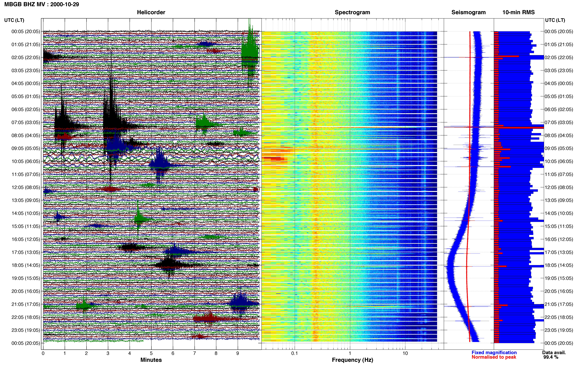Click the '99.4 %' data availability value

click(551, 357)
